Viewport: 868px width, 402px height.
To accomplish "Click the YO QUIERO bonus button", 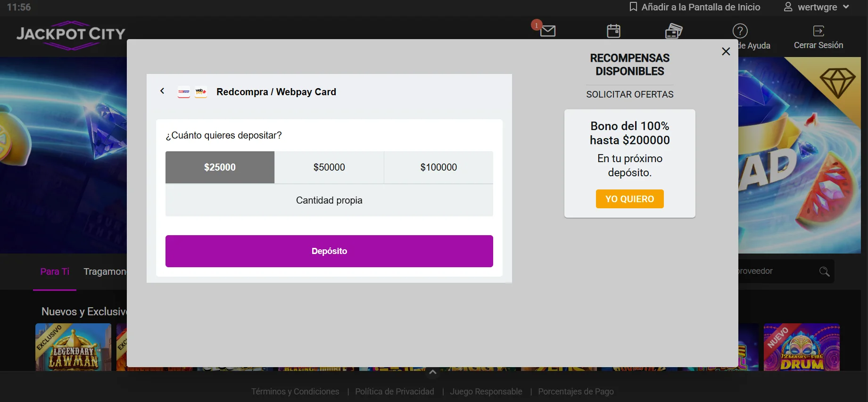I will (630, 199).
